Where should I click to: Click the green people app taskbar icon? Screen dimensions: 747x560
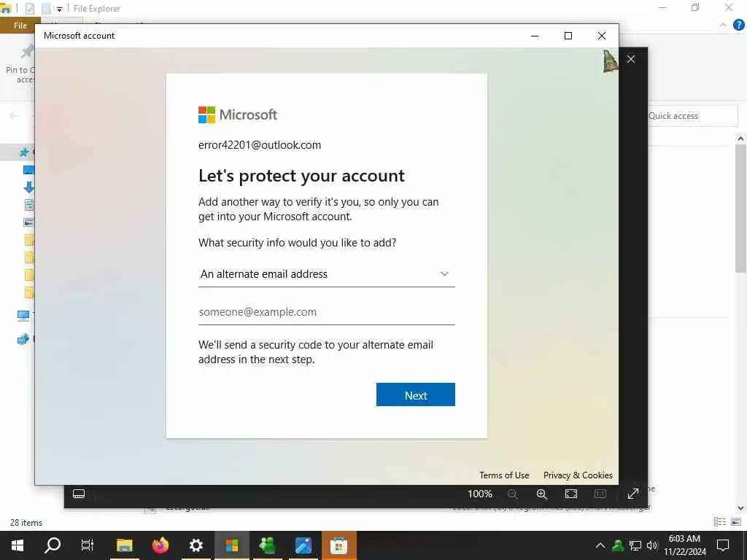click(267, 545)
